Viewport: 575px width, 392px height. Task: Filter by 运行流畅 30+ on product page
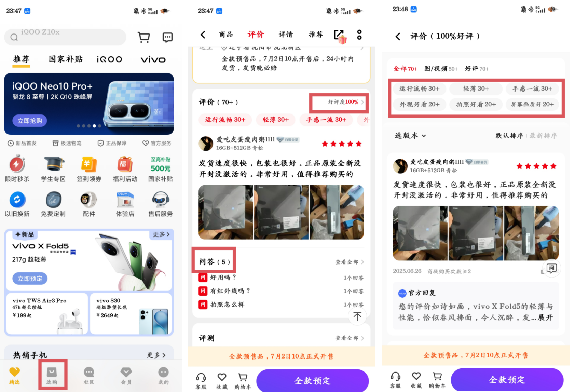[225, 120]
